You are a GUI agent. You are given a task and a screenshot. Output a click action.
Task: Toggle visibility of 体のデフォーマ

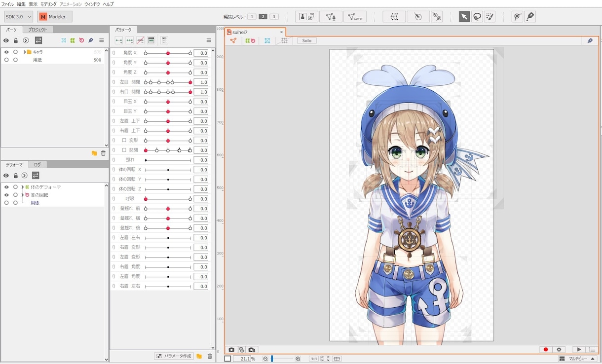coord(6,187)
